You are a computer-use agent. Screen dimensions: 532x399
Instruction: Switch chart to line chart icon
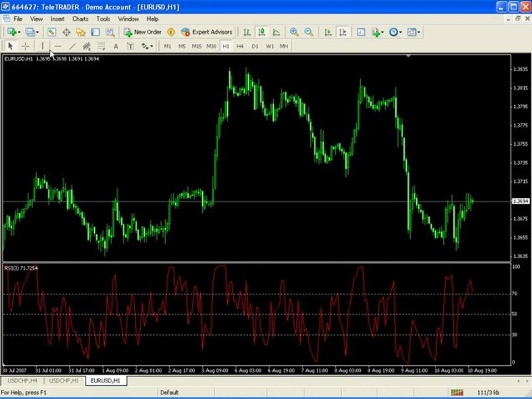pyautogui.click(x=276, y=32)
